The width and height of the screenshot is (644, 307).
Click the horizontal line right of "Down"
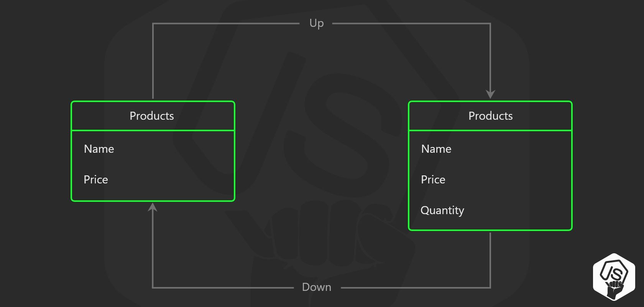point(414,287)
